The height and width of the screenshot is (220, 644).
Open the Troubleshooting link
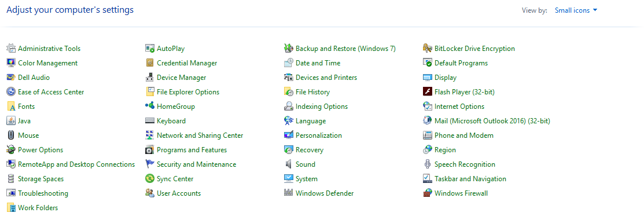[43, 193]
